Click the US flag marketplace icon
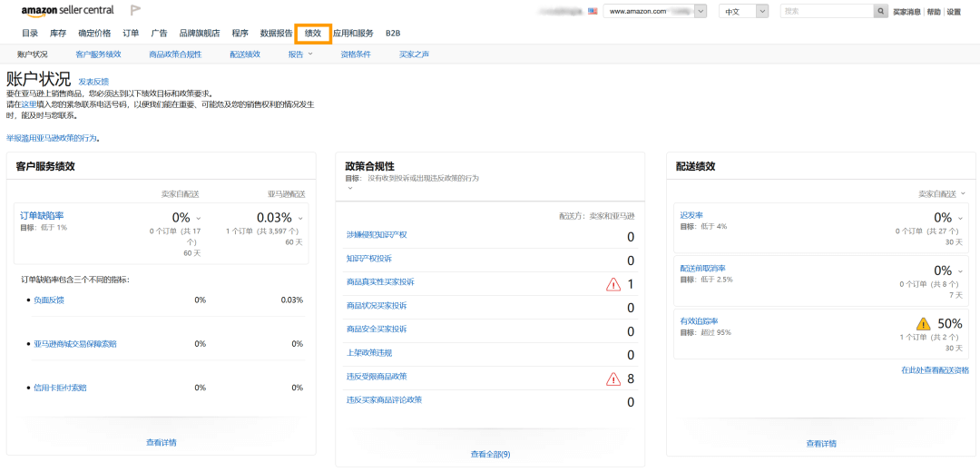 pyautogui.click(x=593, y=12)
